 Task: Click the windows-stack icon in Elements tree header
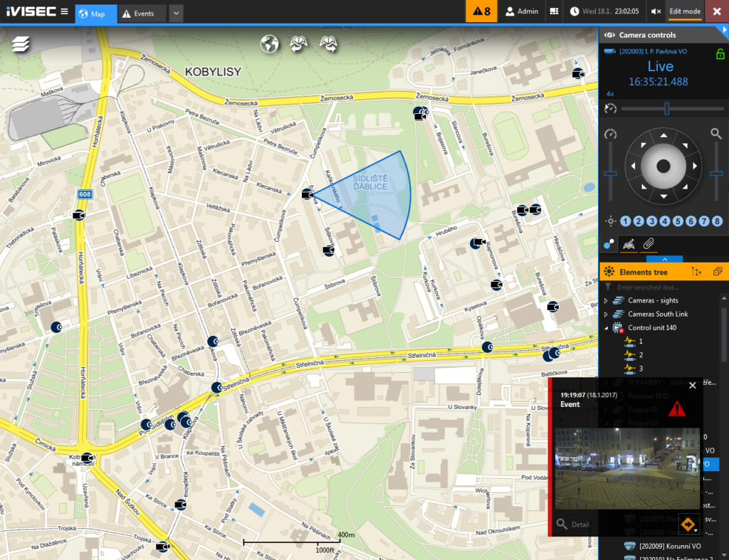(x=718, y=271)
